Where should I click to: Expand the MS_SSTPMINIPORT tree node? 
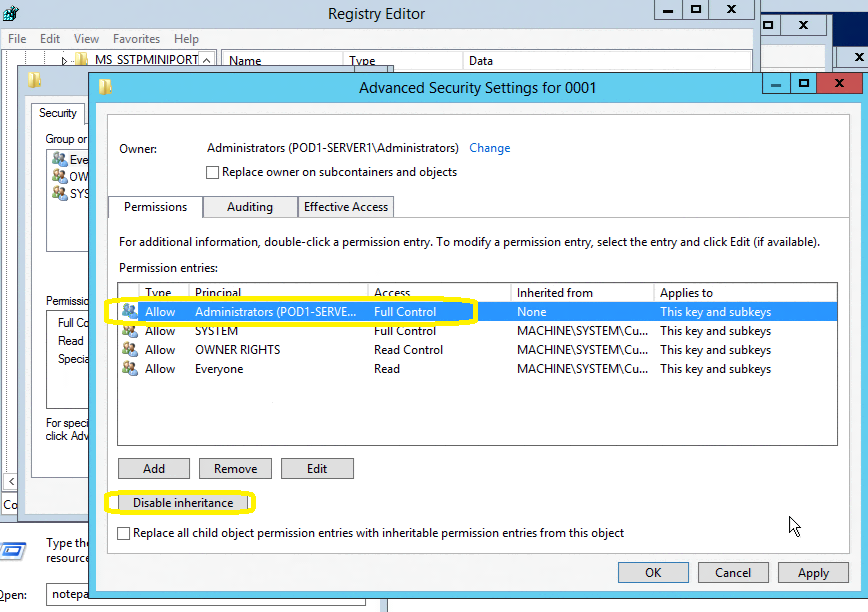(64, 61)
